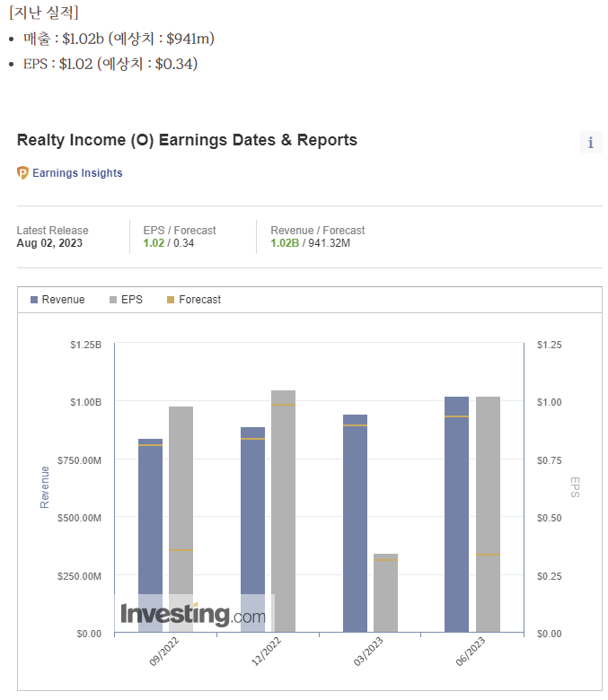Click the Aug 02, 2023 release date
Viewport: 608px width, 700px height.
(49, 243)
